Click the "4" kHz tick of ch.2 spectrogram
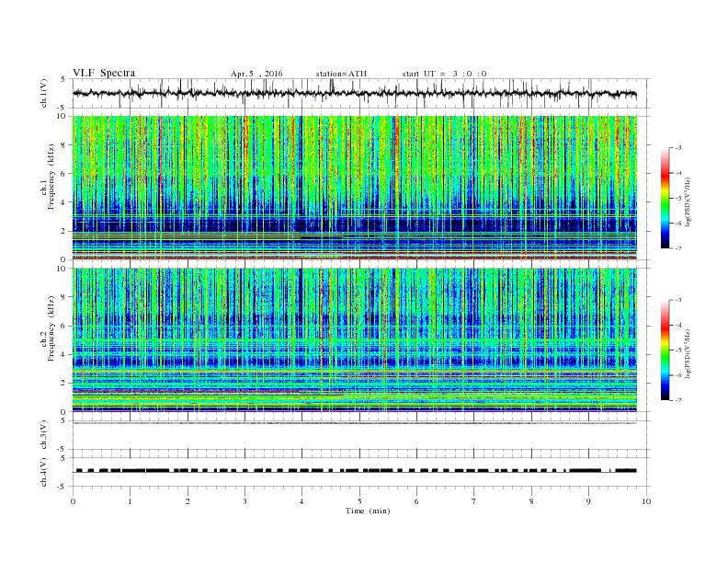The width and height of the screenshot is (728, 563). point(64,354)
